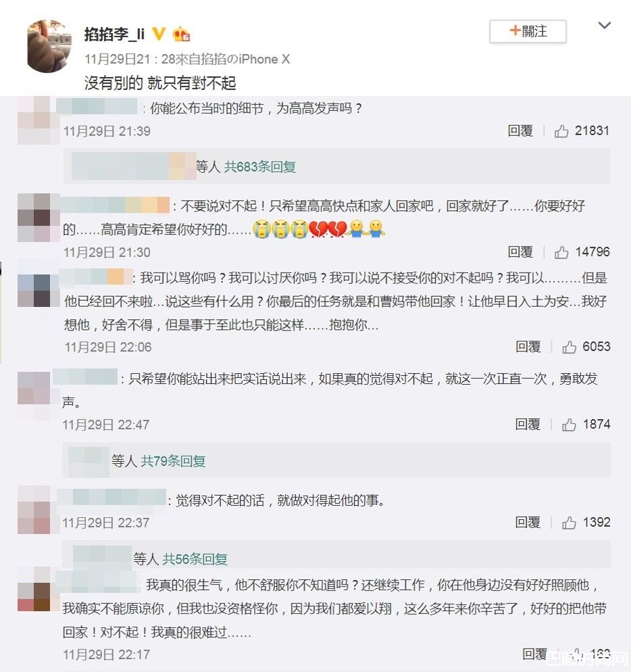
Task: Like the comment with 21831 likes
Action: pyautogui.click(x=561, y=131)
